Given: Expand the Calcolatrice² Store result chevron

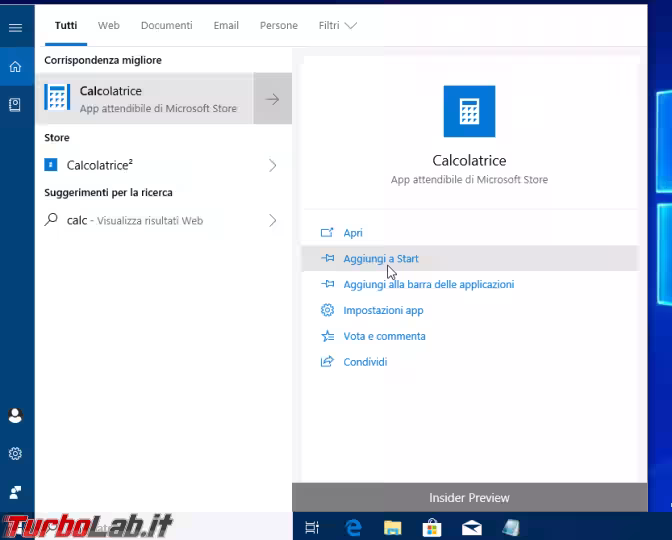Looking at the screenshot, I should tap(273, 165).
